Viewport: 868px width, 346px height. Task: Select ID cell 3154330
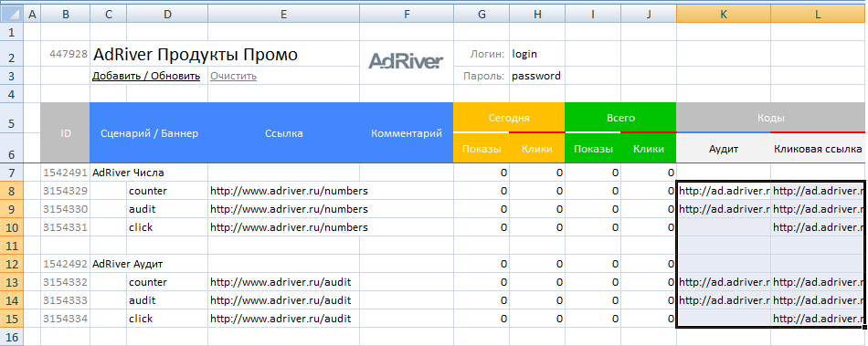click(x=65, y=209)
